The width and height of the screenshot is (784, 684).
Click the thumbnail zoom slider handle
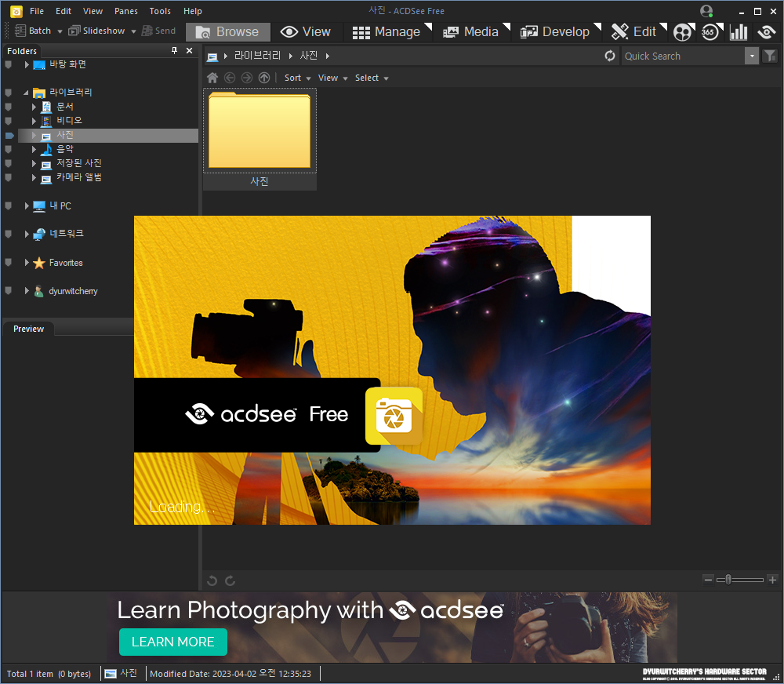[728, 580]
